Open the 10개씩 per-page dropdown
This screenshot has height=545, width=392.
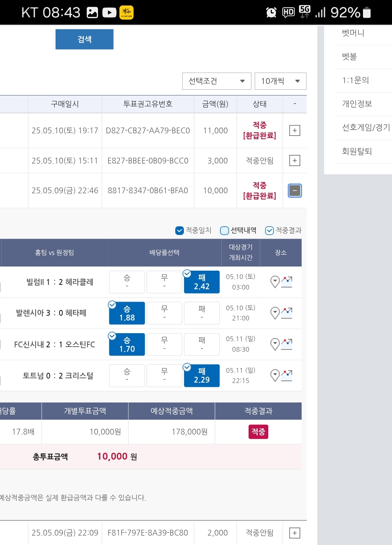click(x=281, y=81)
